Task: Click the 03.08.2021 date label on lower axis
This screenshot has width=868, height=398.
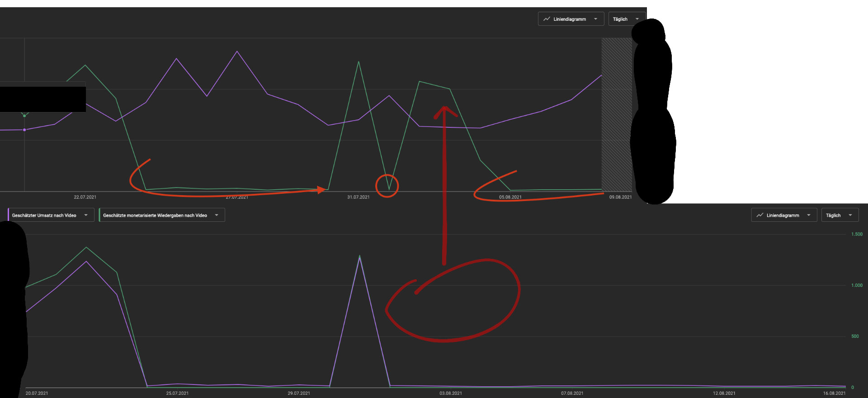Action: (x=450, y=393)
